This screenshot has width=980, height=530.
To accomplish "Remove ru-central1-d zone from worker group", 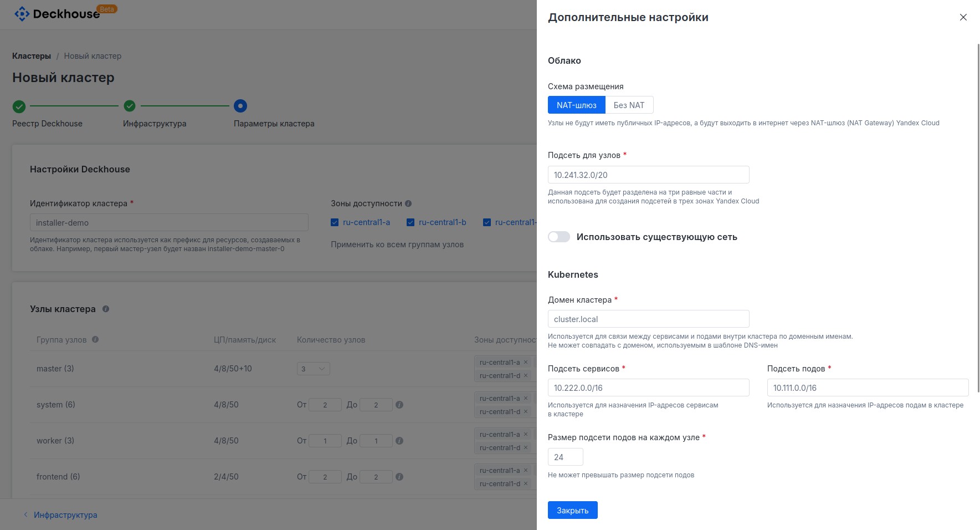I will pyautogui.click(x=525, y=447).
